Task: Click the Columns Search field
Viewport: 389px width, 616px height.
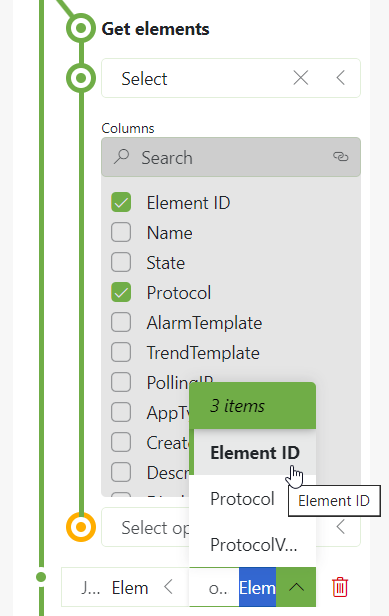Action: pyautogui.click(x=231, y=157)
